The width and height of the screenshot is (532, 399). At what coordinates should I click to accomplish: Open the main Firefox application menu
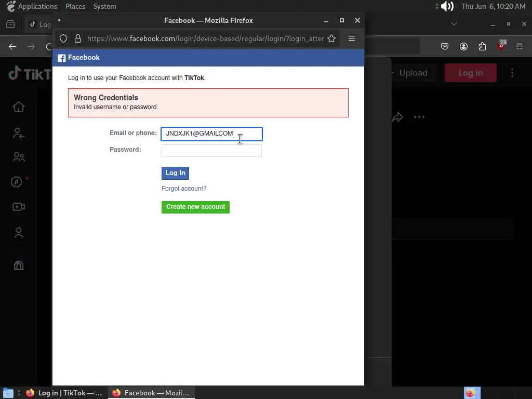520,46
